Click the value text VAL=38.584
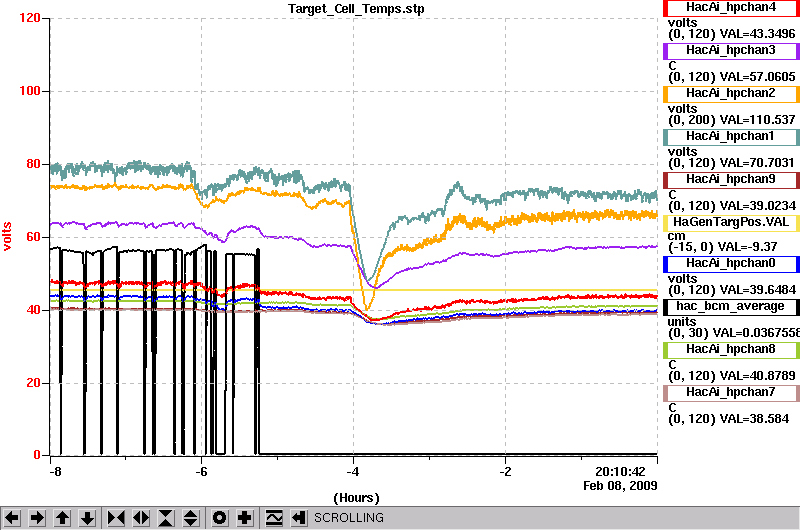Image resolution: width=800 pixels, height=530 pixels. click(x=754, y=419)
